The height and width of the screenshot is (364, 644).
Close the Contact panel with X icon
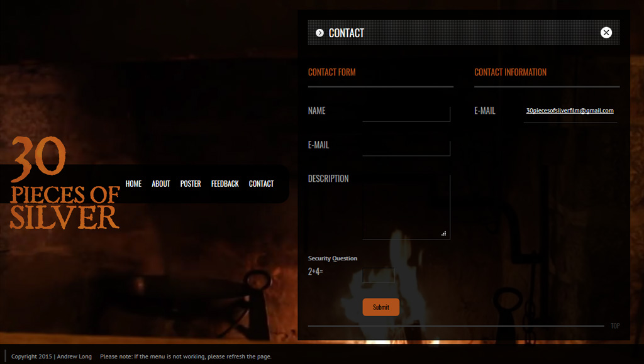(x=606, y=33)
